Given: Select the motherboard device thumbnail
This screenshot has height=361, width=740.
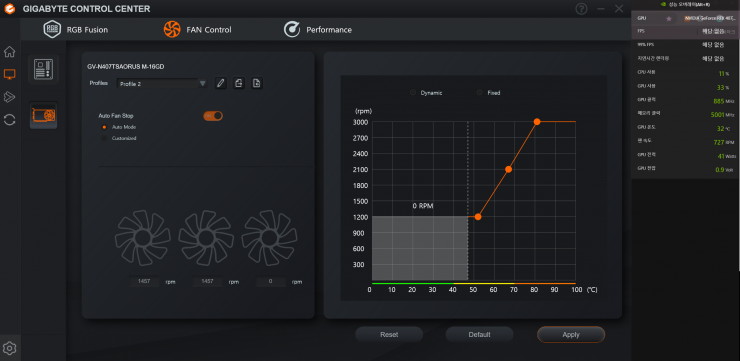Looking at the screenshot, I should [43, 69].
